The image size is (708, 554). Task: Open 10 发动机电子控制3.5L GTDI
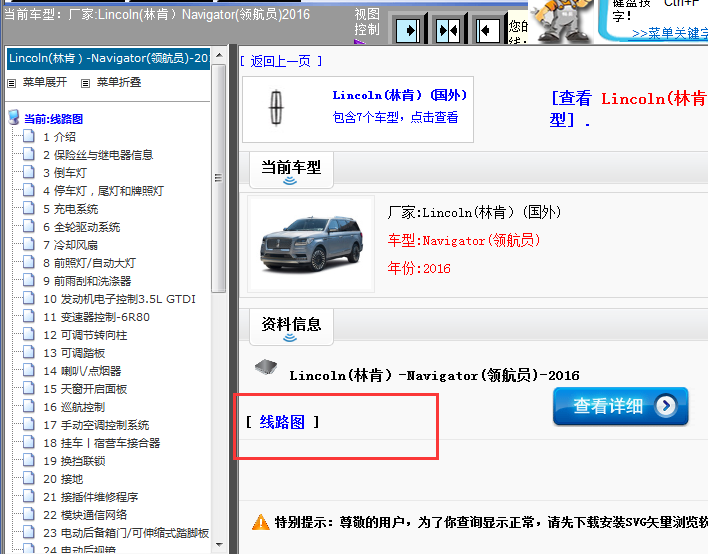pyautogui.click(x=119, y=299)
